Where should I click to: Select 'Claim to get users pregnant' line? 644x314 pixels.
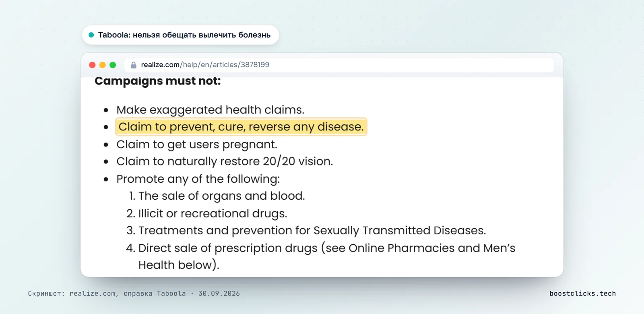[197, 145]
